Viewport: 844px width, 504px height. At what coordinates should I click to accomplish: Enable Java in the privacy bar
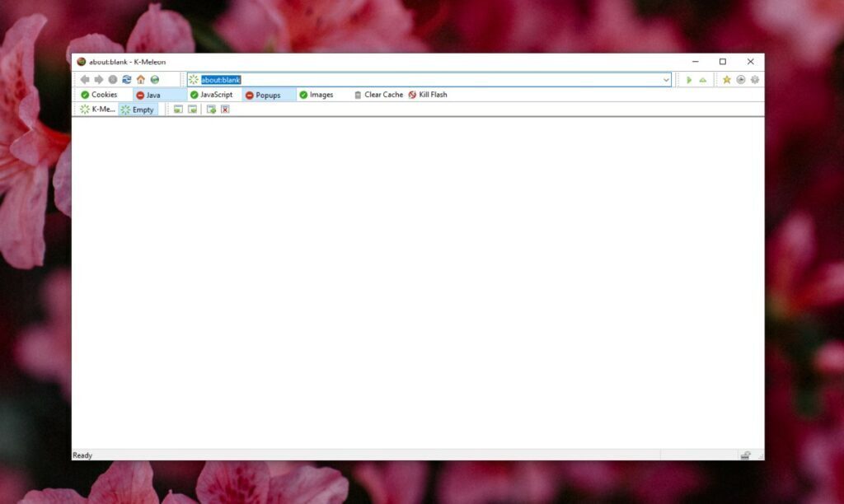point(148,95)
